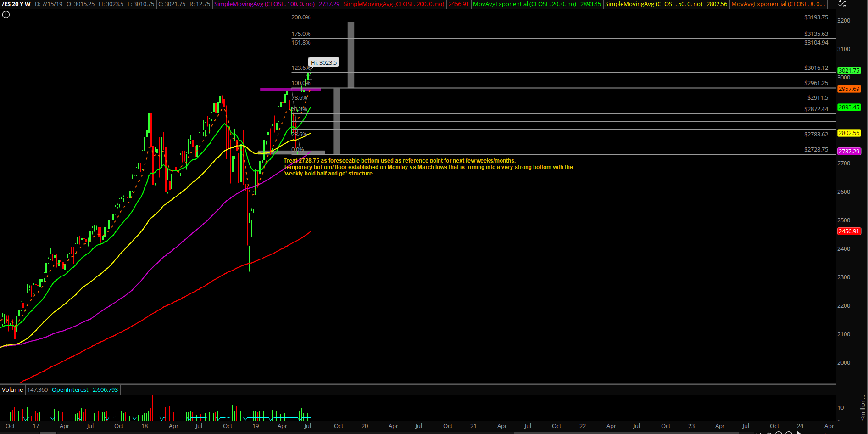This screenshot has width=868, height=434.
Task: Click the $2961.25 Fibonacci price label
Action: 816,83
